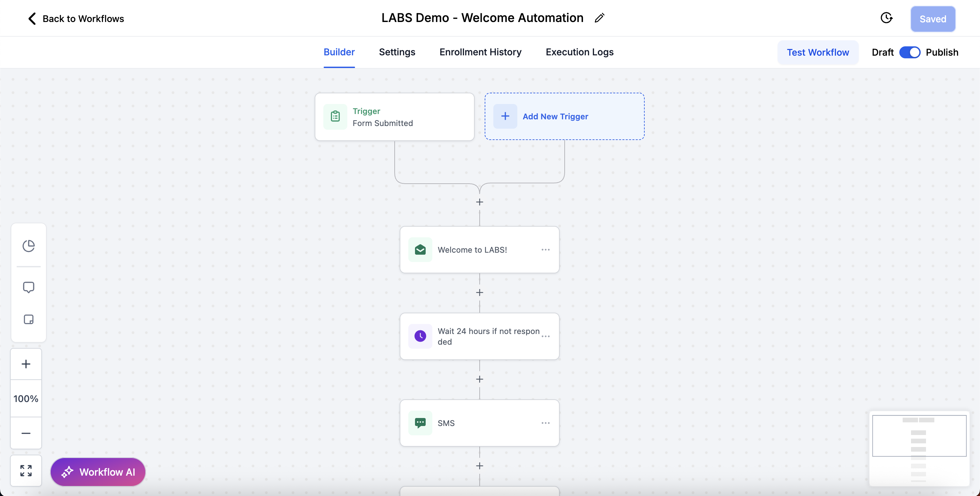
Task: Click the comment bubble icon in the sidebar
Action: pyautogui.click(x=29, y=287)
